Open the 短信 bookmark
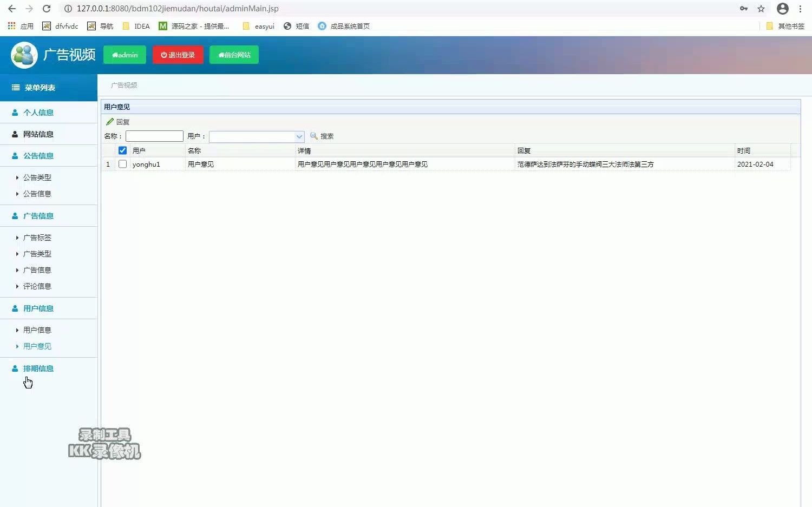Screen dimensions: 812x507 [x=296, y=26]
